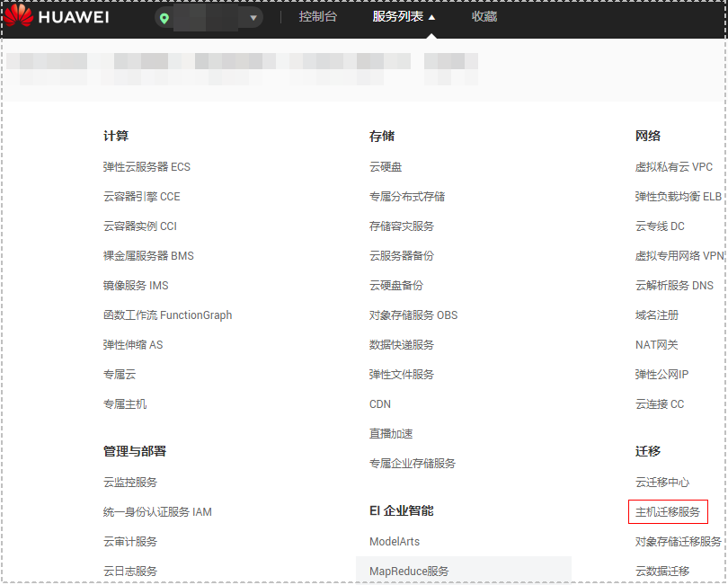Click the EI 企业智能 heading
The height and width of the screenshot is (585, 728).
point(401,510)
